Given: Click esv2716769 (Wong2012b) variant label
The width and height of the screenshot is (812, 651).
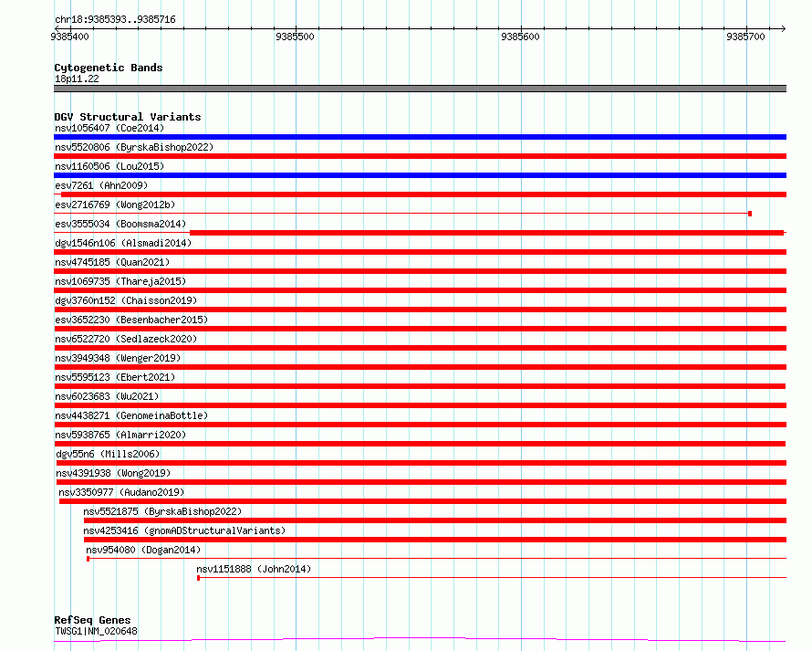Looking at the screenshot, I should (x=115, y=205).
